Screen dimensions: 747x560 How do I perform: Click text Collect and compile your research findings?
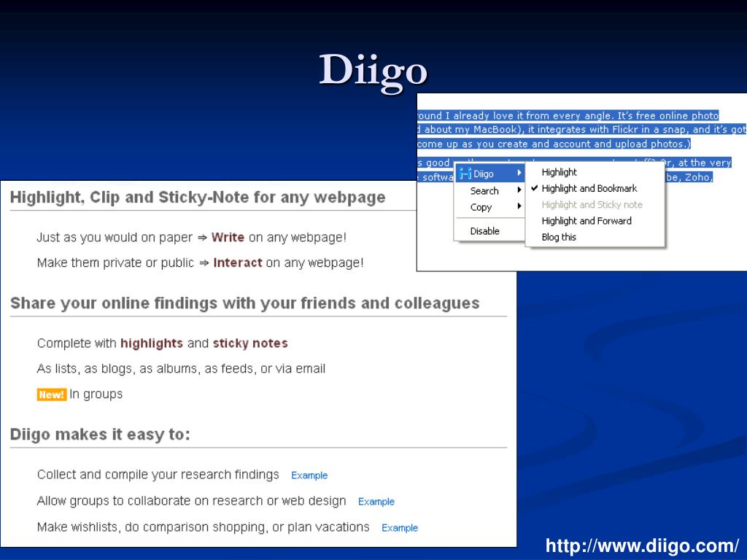click(158, 475)
